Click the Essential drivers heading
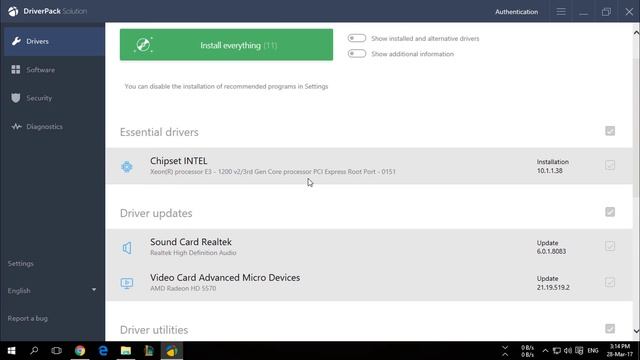Viewport: 640px width, 360px height. [159, 132]
